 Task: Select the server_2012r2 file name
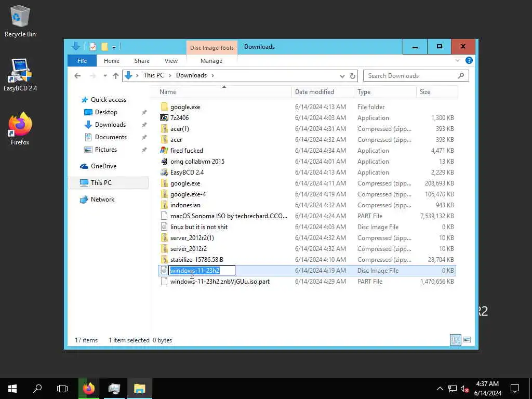pyautogui.click(x=189, y=249)
